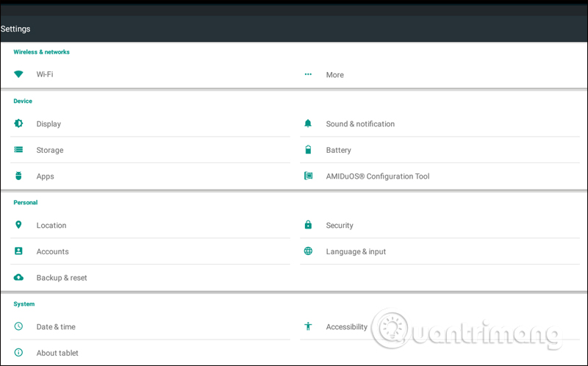This screenshot has width=588, height=366.
Task: Open Backup & reset settings
Action: [62, 278]
